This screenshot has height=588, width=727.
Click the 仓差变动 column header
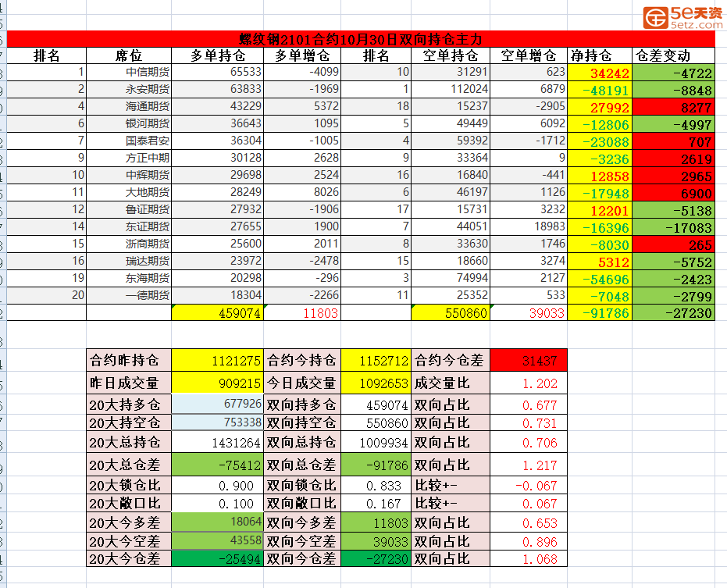pos(663,55)
